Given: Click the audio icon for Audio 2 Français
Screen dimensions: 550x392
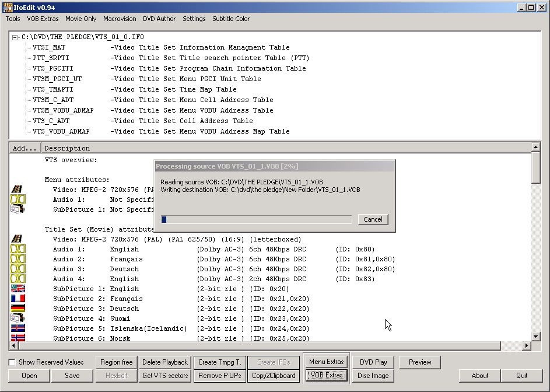Looking at the screenshot, I should 18,259.
